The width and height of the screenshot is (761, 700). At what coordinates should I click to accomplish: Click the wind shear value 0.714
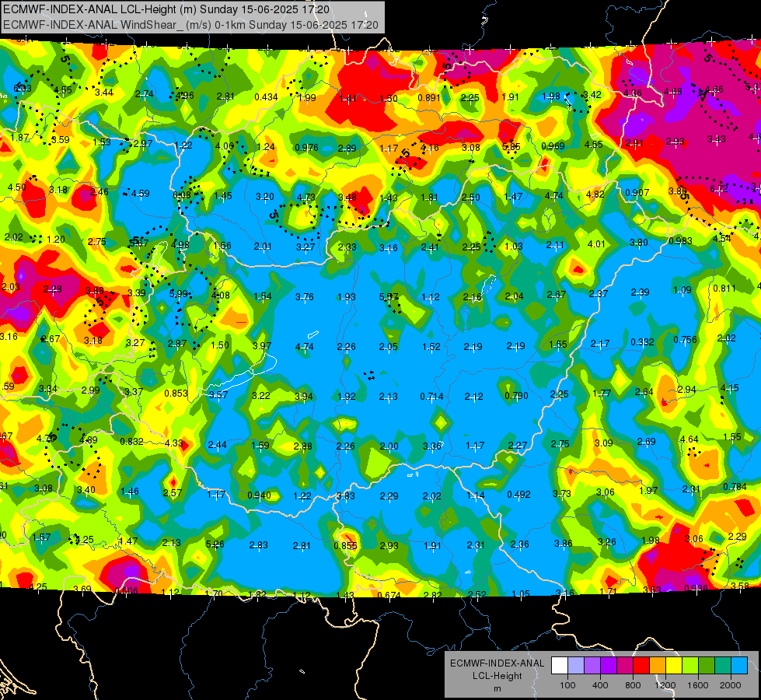(x=431, y=397)
